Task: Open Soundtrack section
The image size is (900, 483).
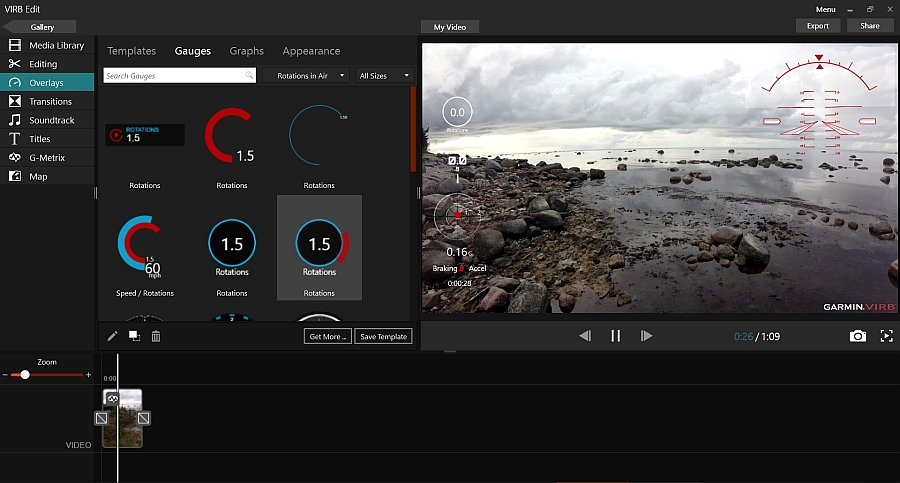Action: (47, 120)
